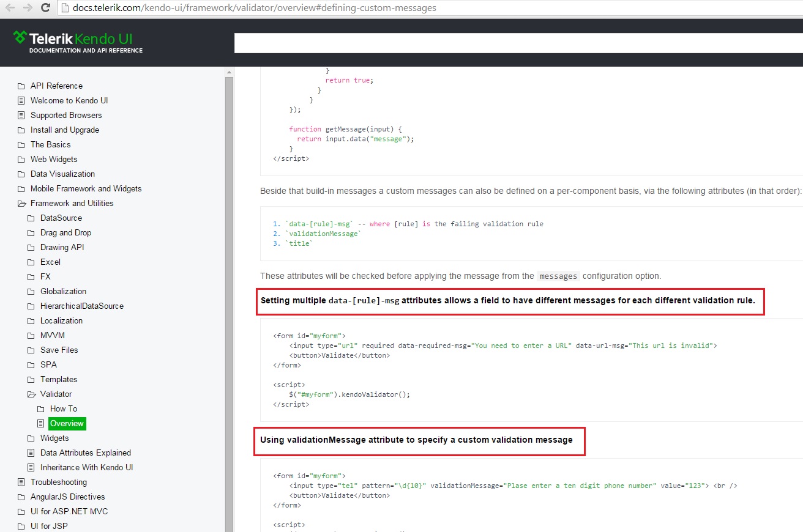
Task: Click folder icon beside UI for ASP.NET MVC
Action: tap(21, 512)
